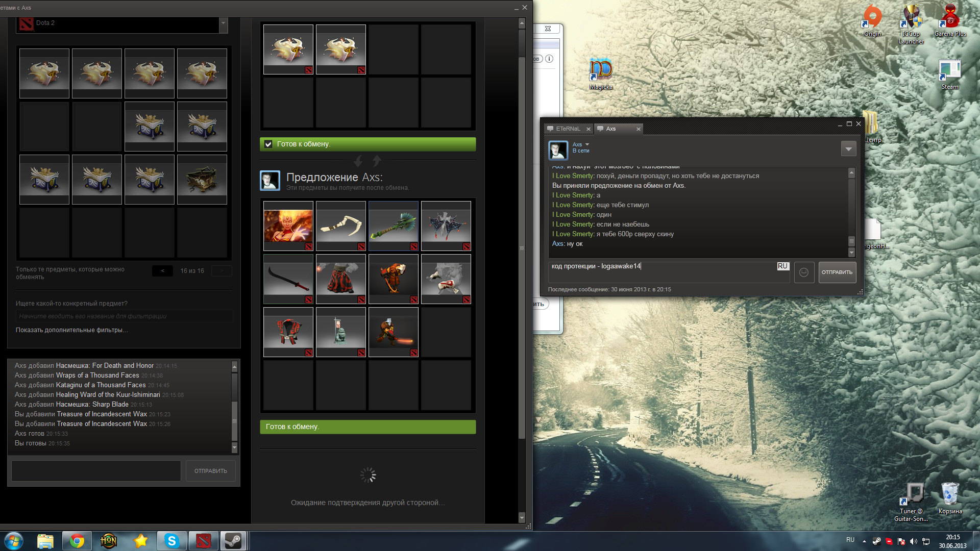Open the Steam desktop shortcut
This screenshot has height=551, width=980.
pyautogui.click(x=950, y=74)
